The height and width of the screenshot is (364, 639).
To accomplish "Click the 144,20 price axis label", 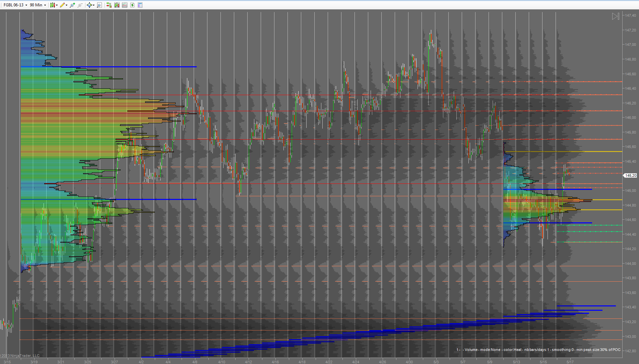I will [x=630, y=249].
